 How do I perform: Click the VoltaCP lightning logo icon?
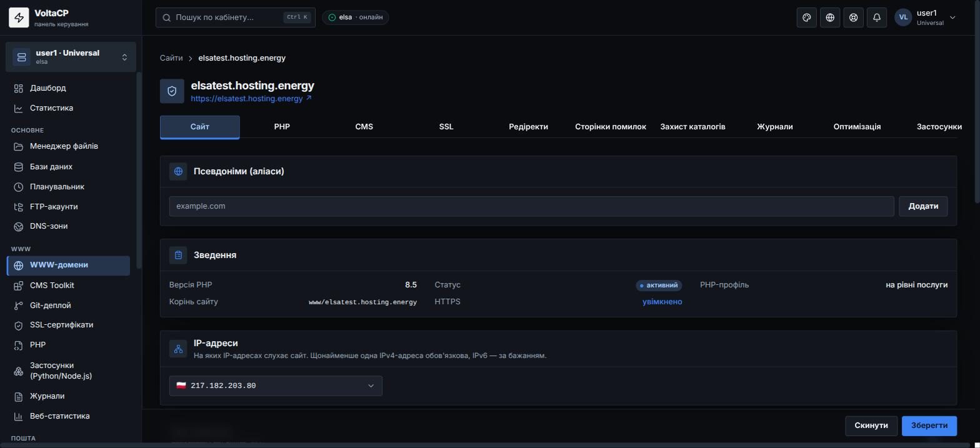pos(19,18)
